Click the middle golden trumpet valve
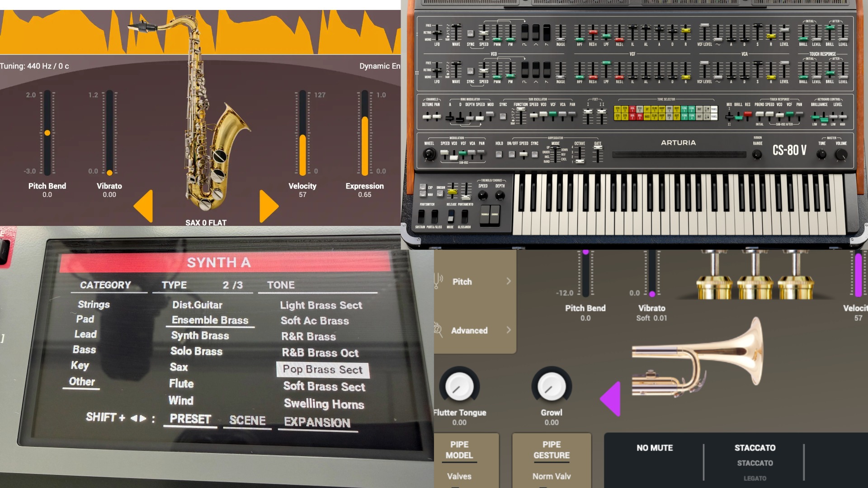 point(755,276)
